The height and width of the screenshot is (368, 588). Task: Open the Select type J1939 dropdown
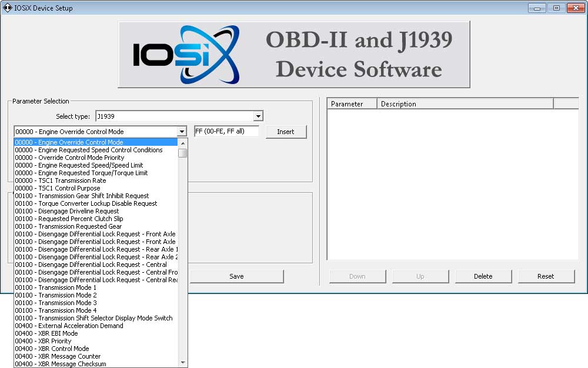[x=258, y=116]
